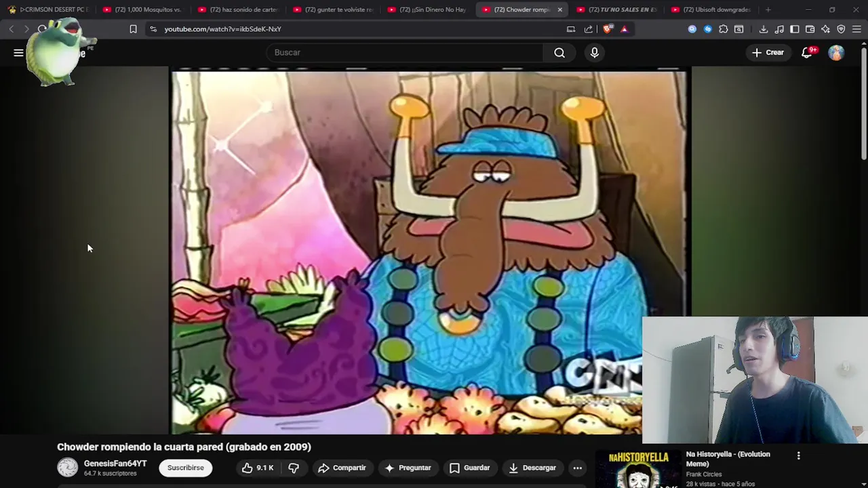Close the Chowder rompiendo tab
This screenshot has height=488, width=868.
click(559, 9)
